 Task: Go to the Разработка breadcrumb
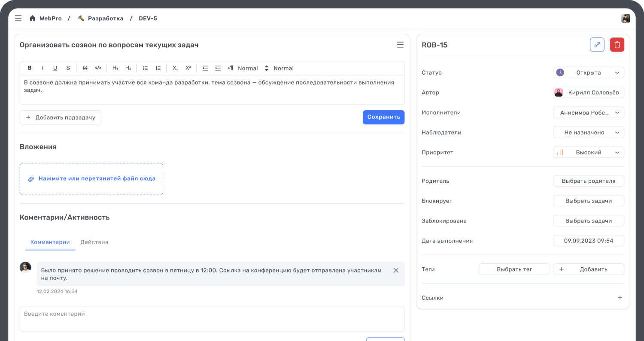[106, 18]
